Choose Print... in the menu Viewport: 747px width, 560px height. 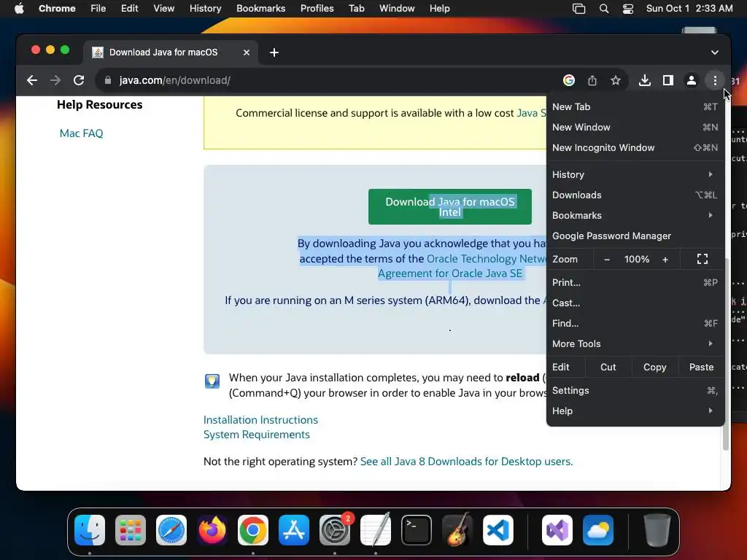(x=635, y=282)
